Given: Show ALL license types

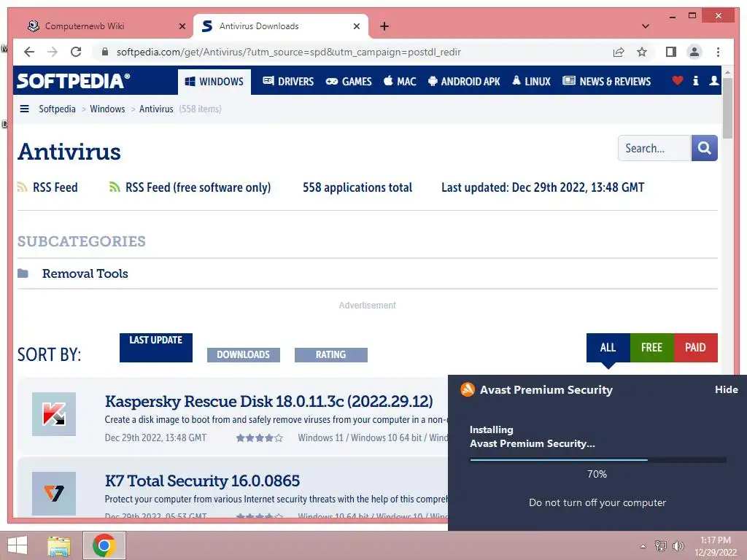Looking at the screenshot, I should (608, 348).
